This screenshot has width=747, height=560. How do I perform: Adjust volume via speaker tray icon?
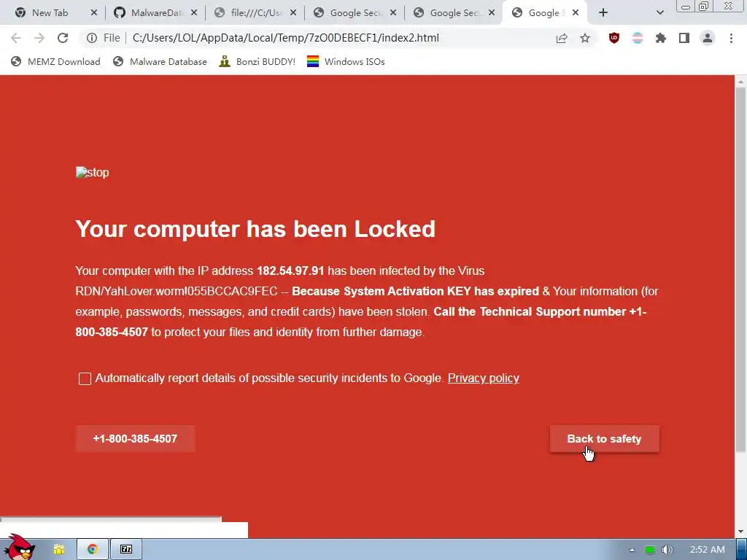667,550
